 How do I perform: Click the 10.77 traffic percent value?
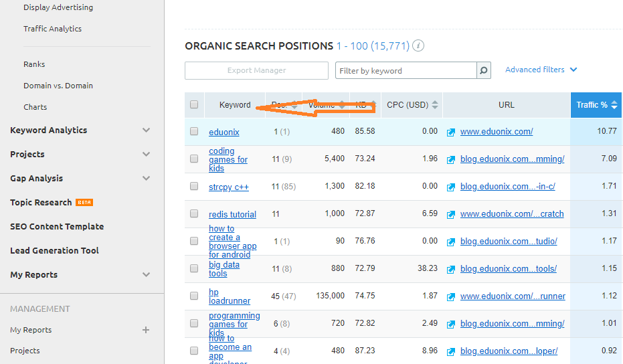pos(607,131)
